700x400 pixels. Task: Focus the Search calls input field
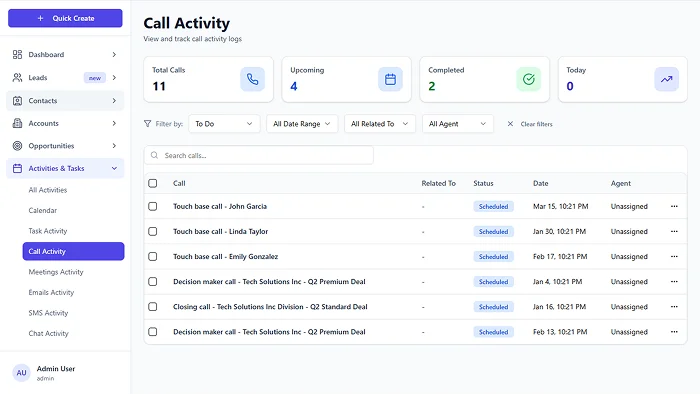click(260, 155)
